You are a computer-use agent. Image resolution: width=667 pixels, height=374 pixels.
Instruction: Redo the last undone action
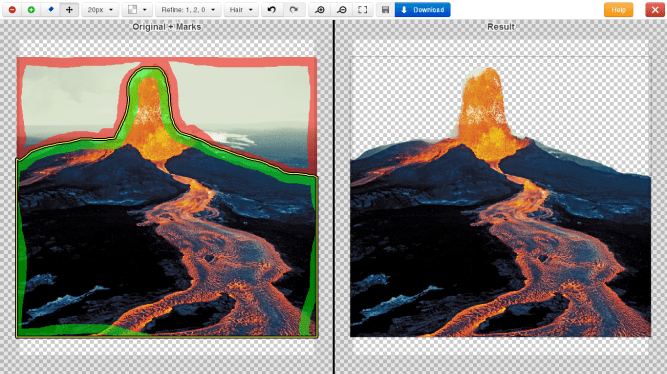coord(294,9)
